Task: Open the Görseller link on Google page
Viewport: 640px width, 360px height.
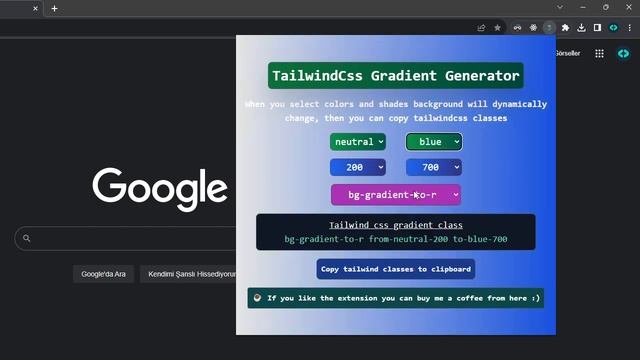Action: pyautogui.click(x=568, y=53)
